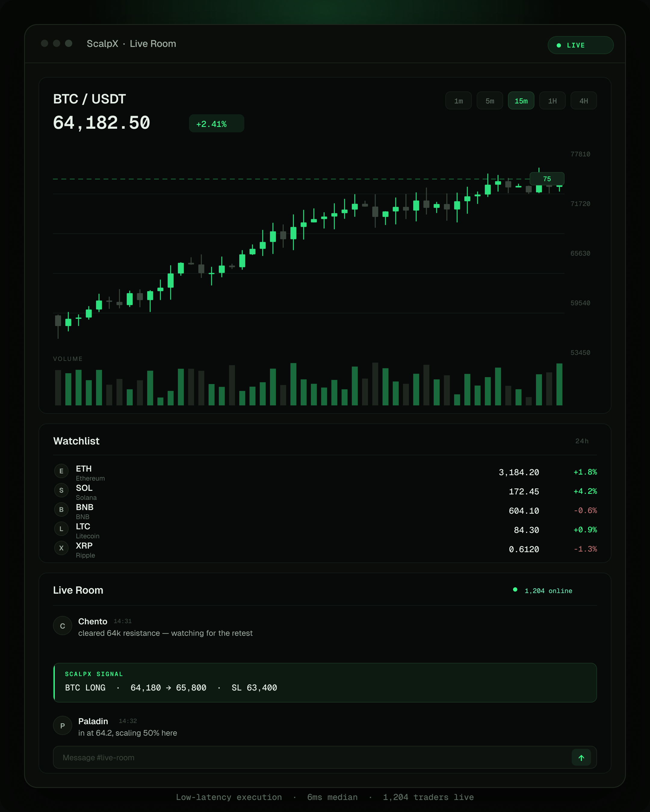
Task: Click Paladin's message about scaling 50%
Action: [x=128, y=733]
